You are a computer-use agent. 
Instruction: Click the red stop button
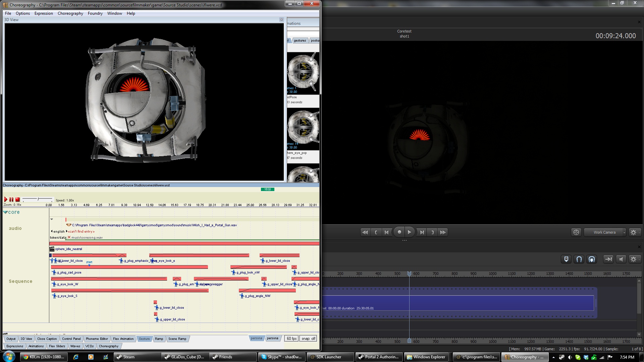[18, 199]
